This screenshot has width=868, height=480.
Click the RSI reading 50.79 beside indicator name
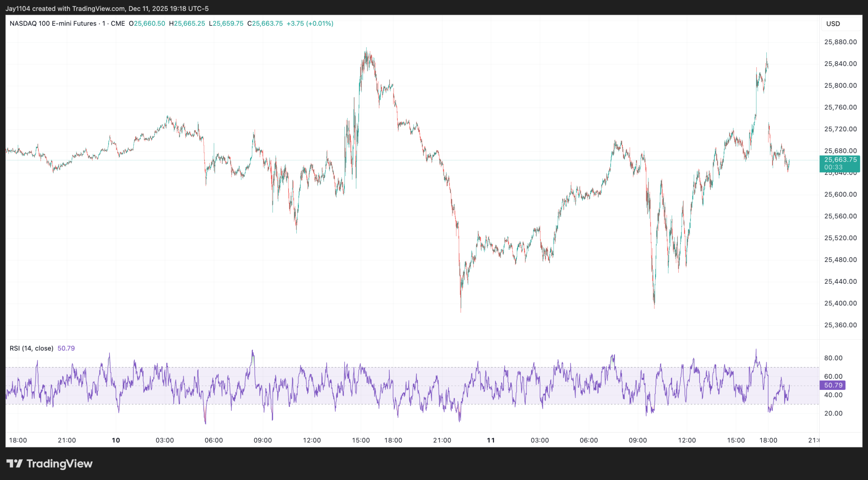66,348
